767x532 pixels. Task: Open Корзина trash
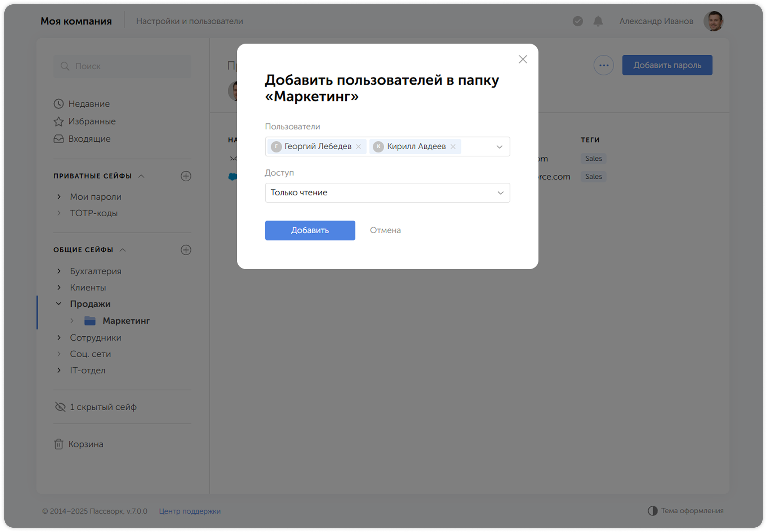[x=86, y=444]
